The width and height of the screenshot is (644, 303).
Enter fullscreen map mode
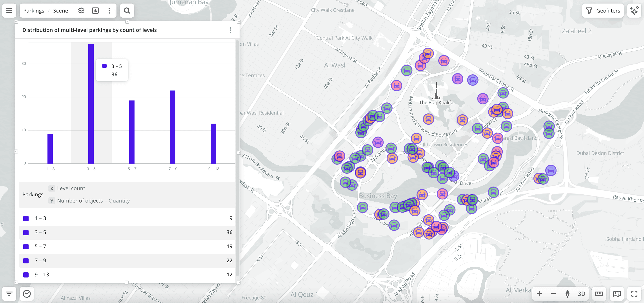634,294
